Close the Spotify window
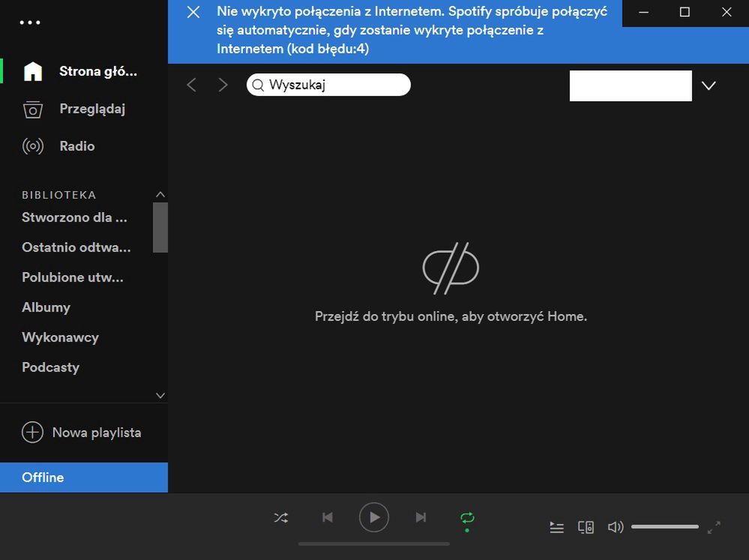Image resolution: width=749 pixels, height=560 pixels. tap(727, 12)
